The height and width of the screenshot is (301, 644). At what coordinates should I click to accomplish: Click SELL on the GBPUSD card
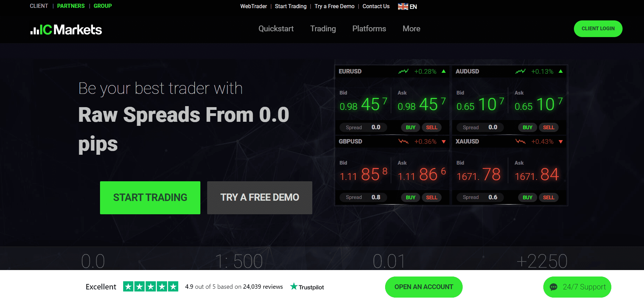coord(432,197)
